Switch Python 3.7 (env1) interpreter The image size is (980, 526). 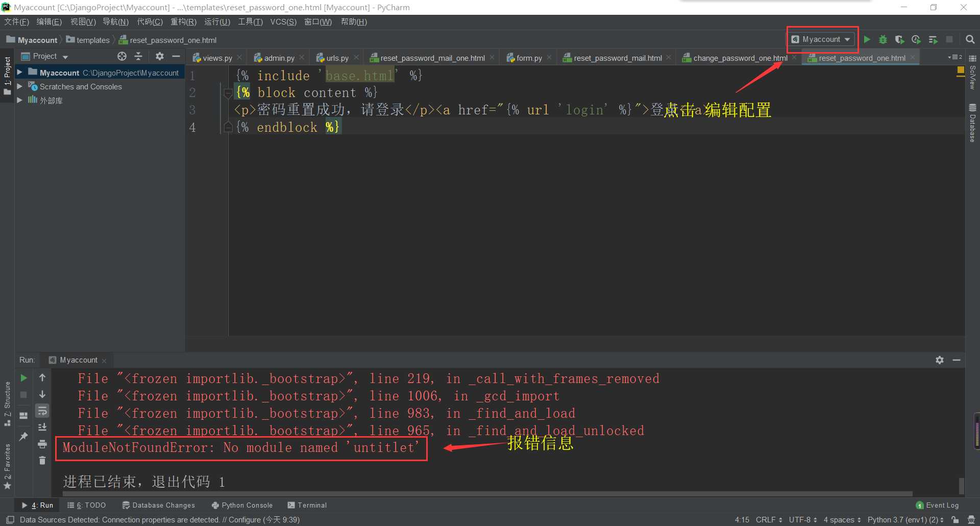coord(905,519)
